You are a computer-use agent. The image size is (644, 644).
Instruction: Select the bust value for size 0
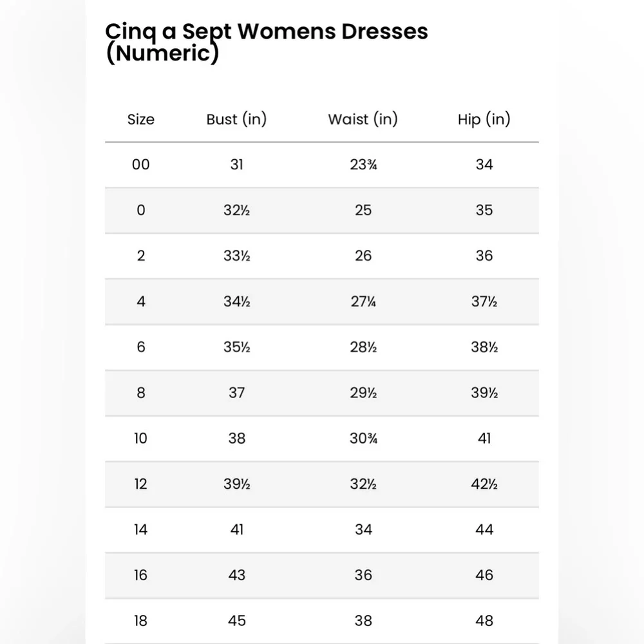236,211
